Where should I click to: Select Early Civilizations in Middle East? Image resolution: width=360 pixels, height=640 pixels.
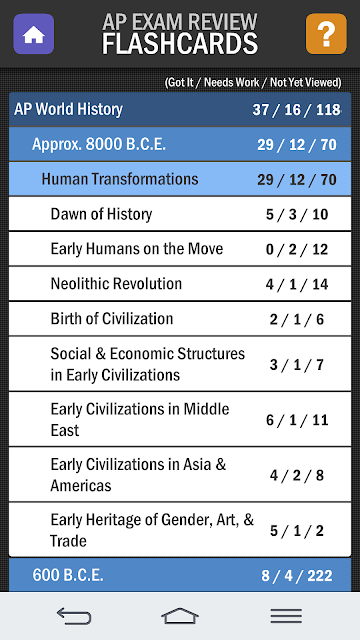point(180,419)
